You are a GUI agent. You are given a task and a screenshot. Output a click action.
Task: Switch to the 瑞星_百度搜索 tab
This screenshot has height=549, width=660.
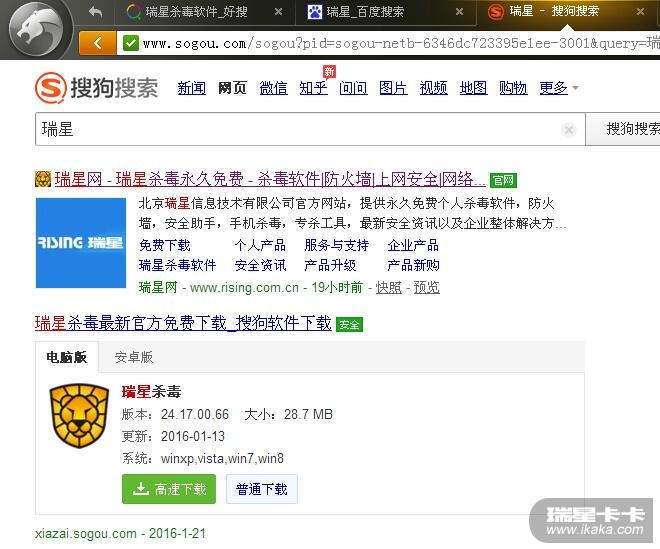(x=385, y=12)
